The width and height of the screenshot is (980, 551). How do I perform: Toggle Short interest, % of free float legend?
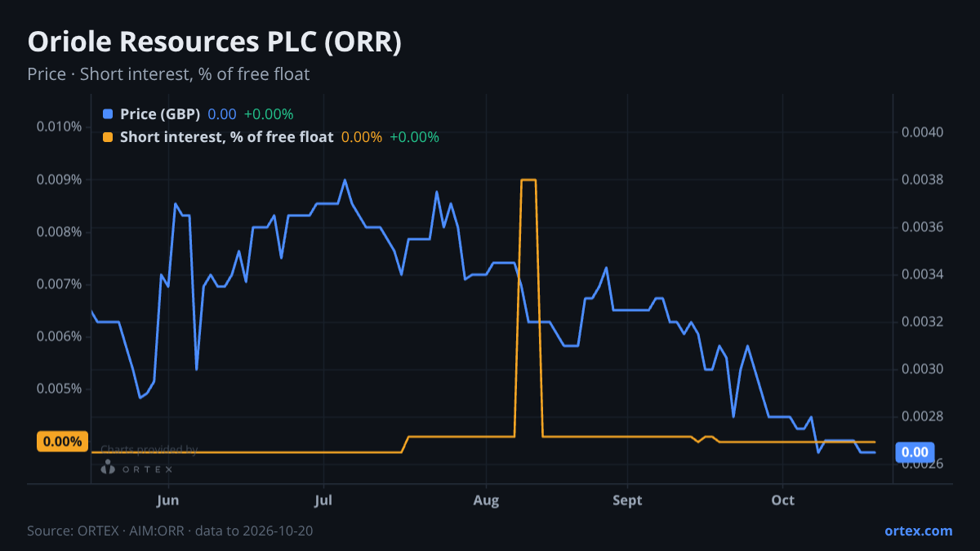tap(227, 137)
